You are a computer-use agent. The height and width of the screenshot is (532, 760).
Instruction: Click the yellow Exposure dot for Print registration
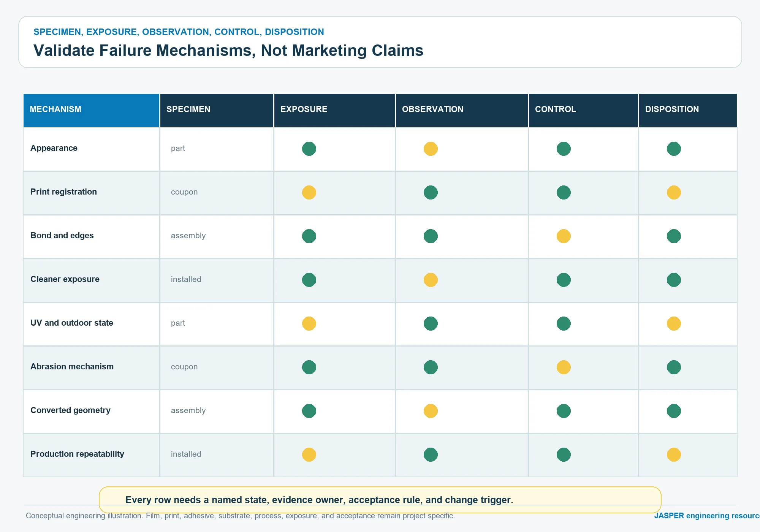coord(309,192)
